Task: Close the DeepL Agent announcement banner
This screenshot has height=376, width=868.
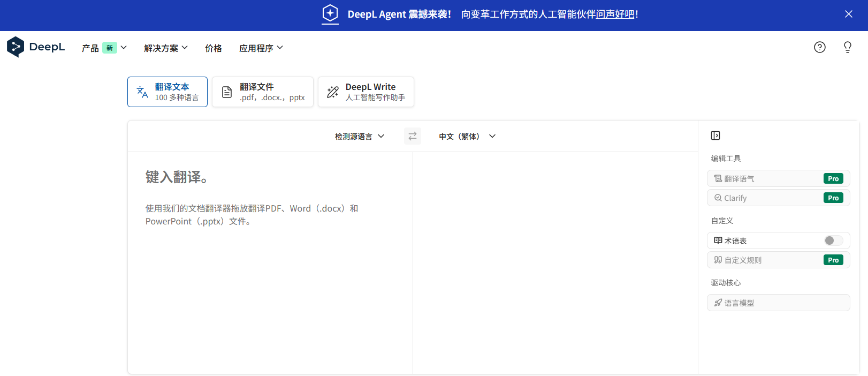Action: point(848,14)
